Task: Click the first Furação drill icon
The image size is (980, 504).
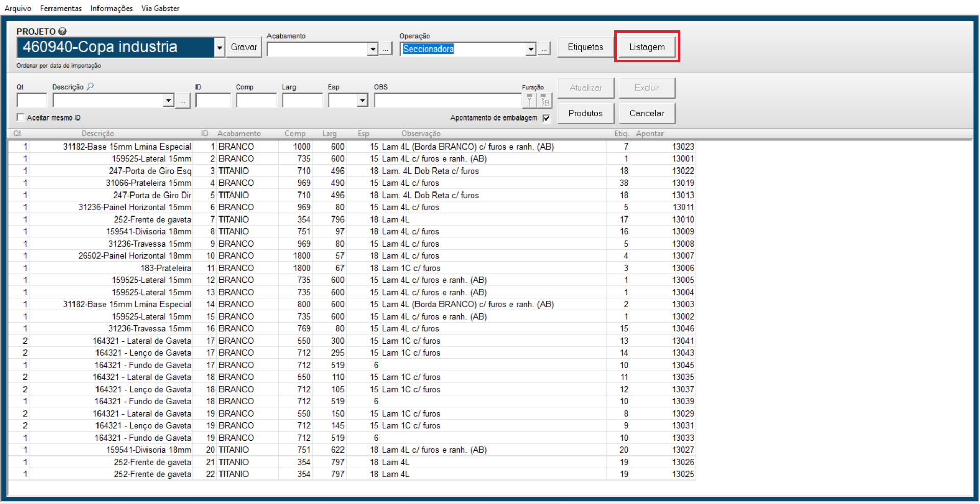Action: pos(530,101)
